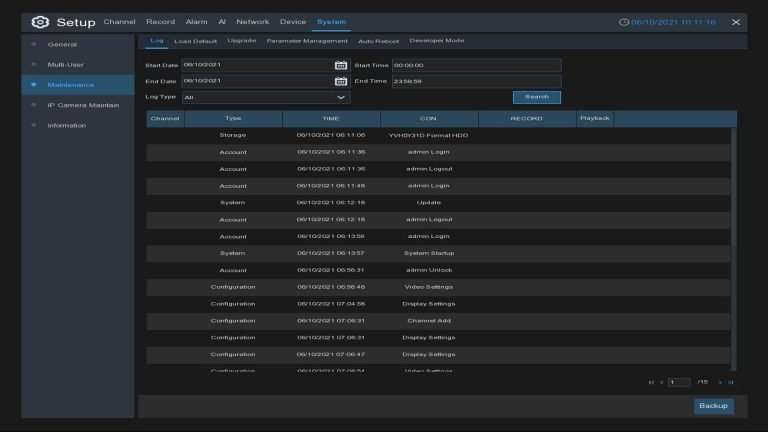Jump to the first log page
Screen dimensions: 768x432
pyautogui.click(x=651, y=382)
